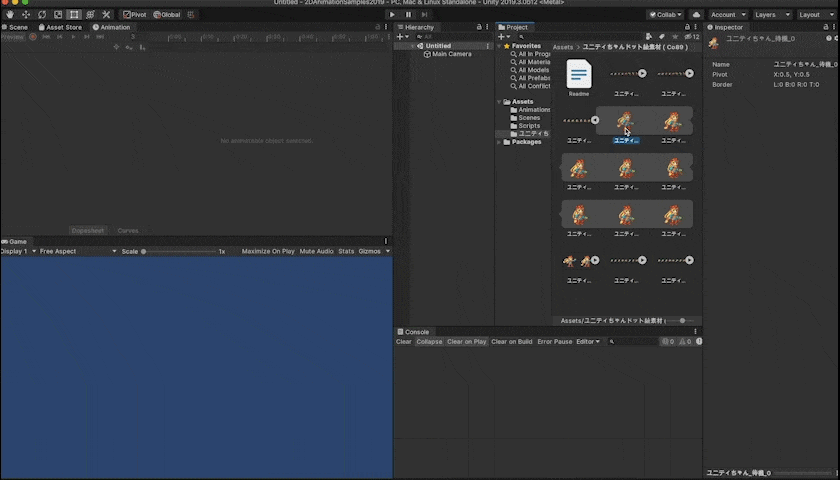Image resolution: width=840 pixels, height=480 pixels.
Task: Click the Add Keyframe icon
Action: (x=129, y=48)
